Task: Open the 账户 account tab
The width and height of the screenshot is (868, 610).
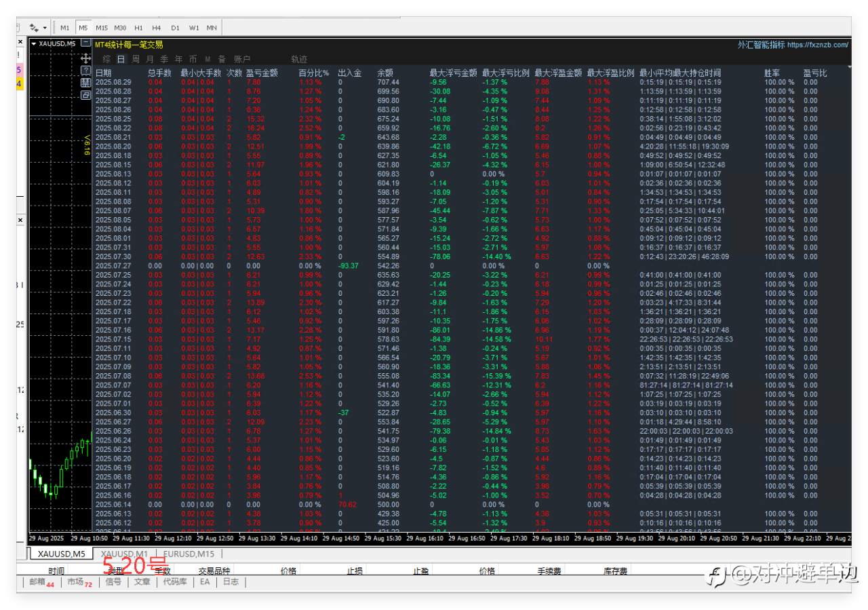Action: click(242, 59)
